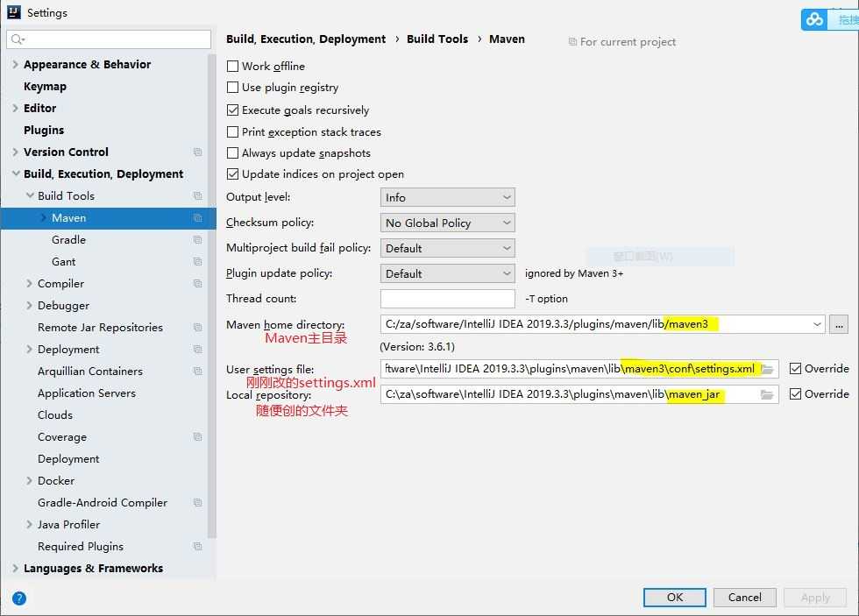Click Build, Execution, Deployment breadcrumb

[x=306, y=39]
